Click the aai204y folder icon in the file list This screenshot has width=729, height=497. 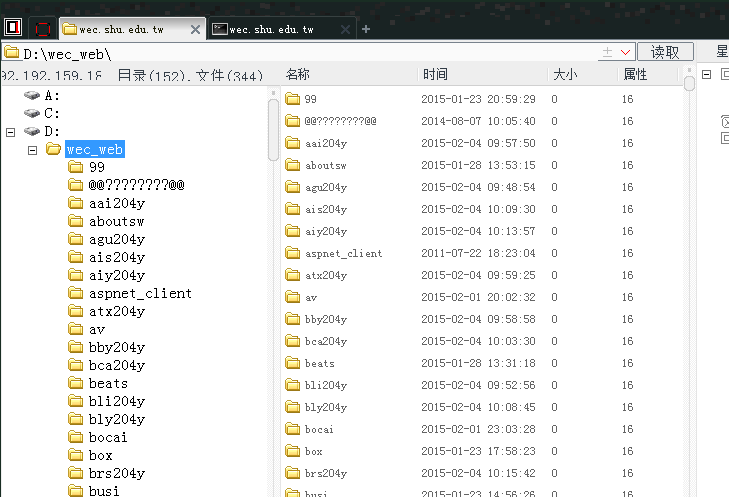tap(292, 143)
